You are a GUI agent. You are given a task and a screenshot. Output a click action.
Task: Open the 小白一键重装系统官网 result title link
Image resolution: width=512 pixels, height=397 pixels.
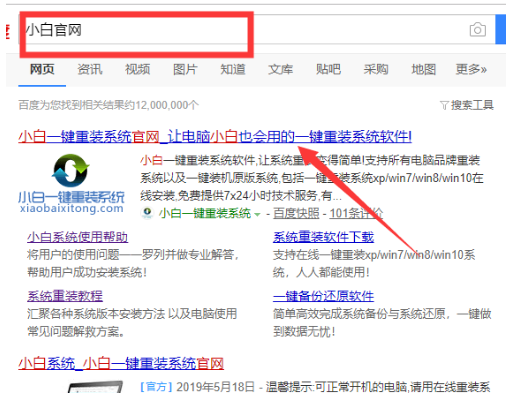tap(215, 137)
